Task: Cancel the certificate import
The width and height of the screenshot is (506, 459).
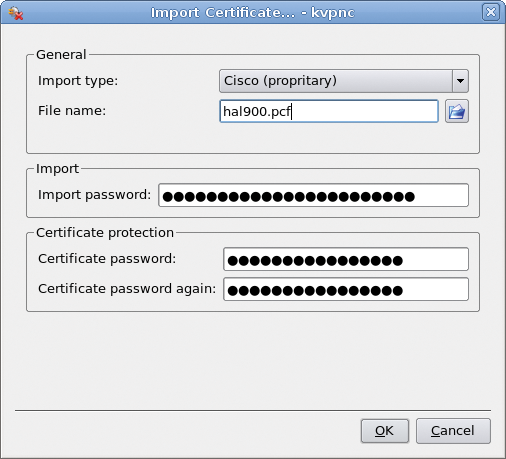Action: tap(453, 431)
